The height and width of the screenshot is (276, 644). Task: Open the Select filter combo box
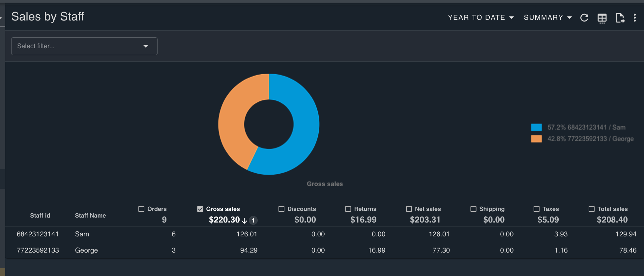[84, 46]
